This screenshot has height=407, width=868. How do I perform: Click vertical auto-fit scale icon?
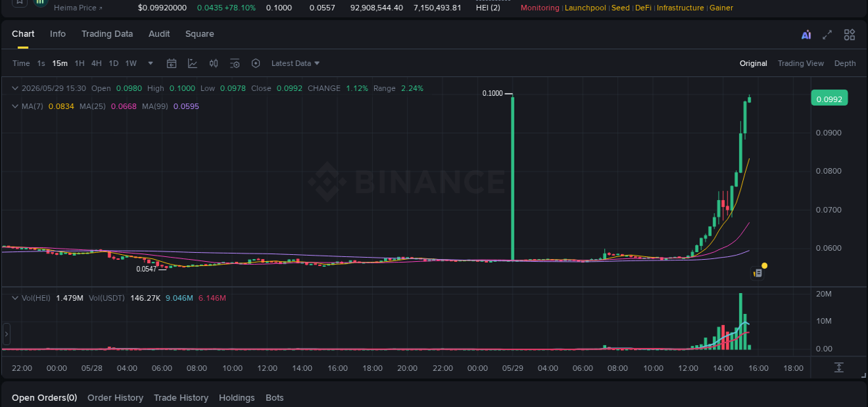[x=839, y=367]
